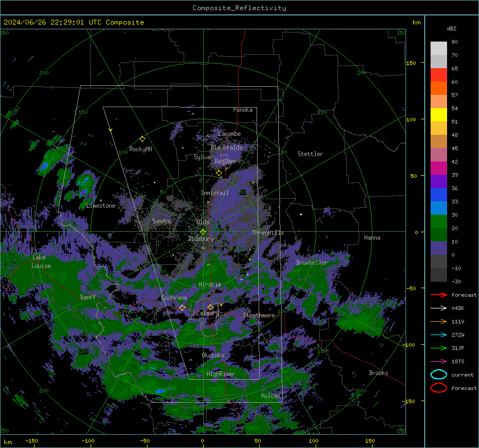Viewport: 479px width, 448px height.
Task: Click the Composite_Reflectivity title
Action: [x=240, y=8]
